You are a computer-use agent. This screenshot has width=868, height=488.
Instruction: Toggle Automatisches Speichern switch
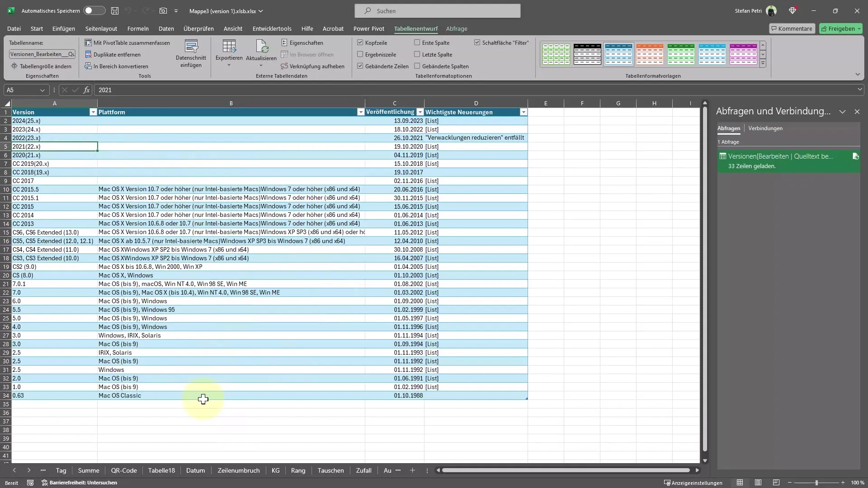pyautogui.click(x=94, y=10)
